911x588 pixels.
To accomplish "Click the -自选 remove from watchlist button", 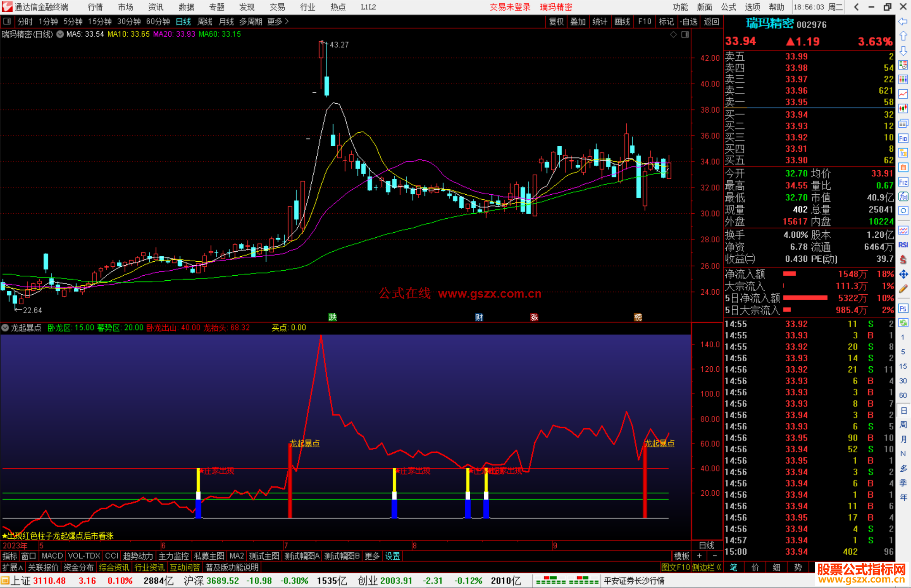I will 689,21.
